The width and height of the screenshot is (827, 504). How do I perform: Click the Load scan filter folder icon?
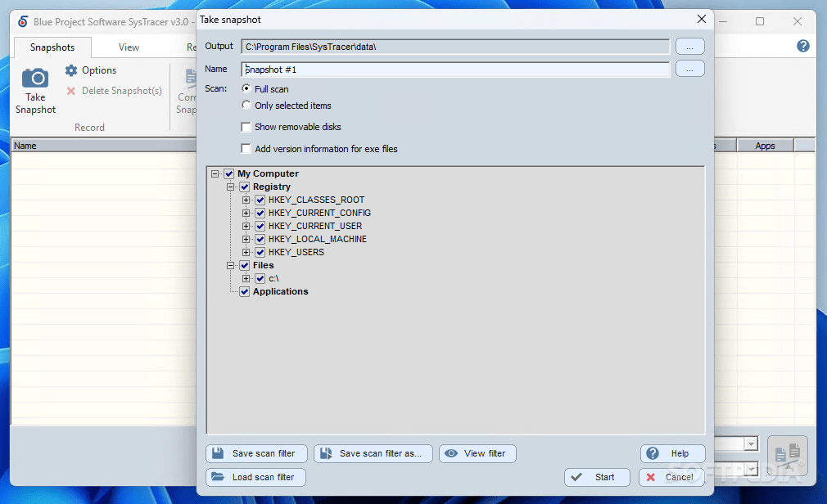(218, 476)
